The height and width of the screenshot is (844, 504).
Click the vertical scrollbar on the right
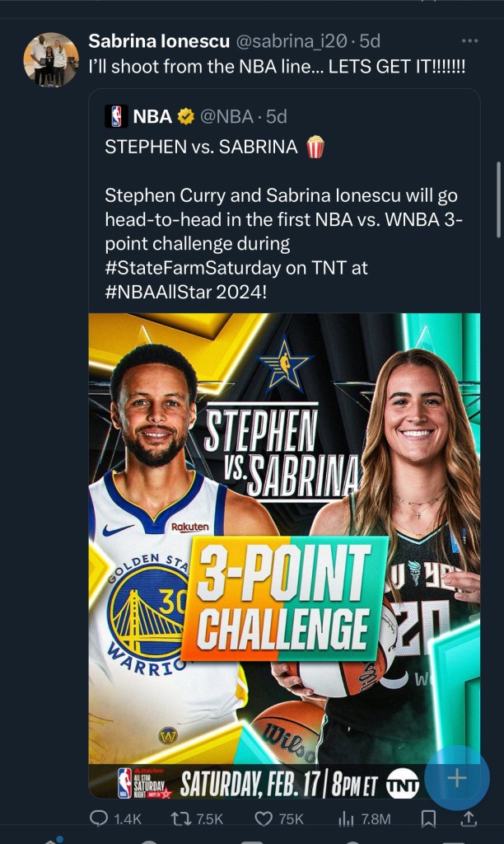click(x=497, y=198)
